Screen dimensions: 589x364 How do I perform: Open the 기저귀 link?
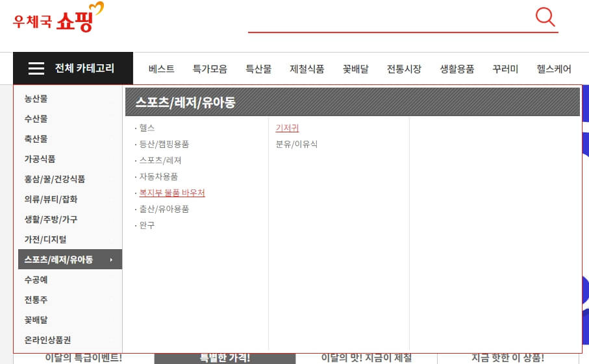point(287,128)
